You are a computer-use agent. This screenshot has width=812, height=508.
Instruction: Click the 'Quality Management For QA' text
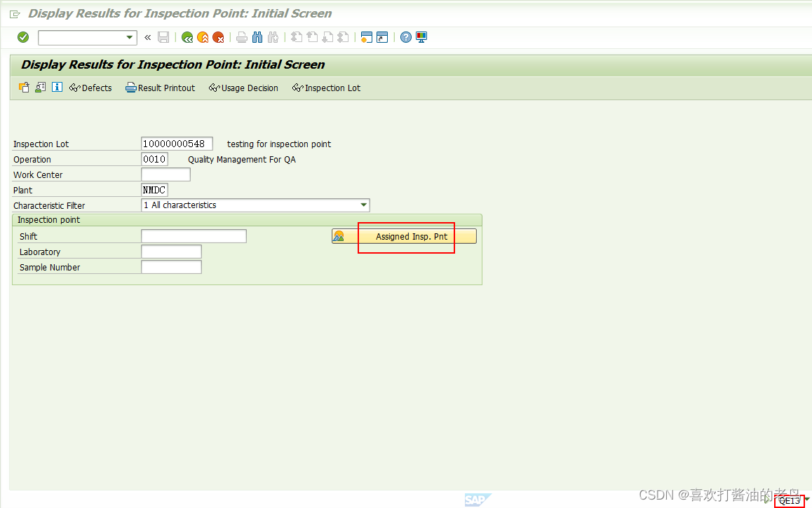coord(242,160)
